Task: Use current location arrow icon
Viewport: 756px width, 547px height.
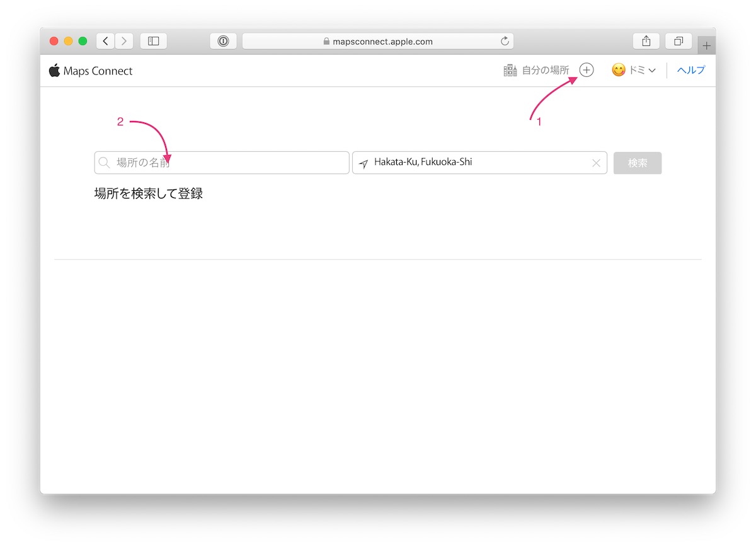Action: (364, 163)
